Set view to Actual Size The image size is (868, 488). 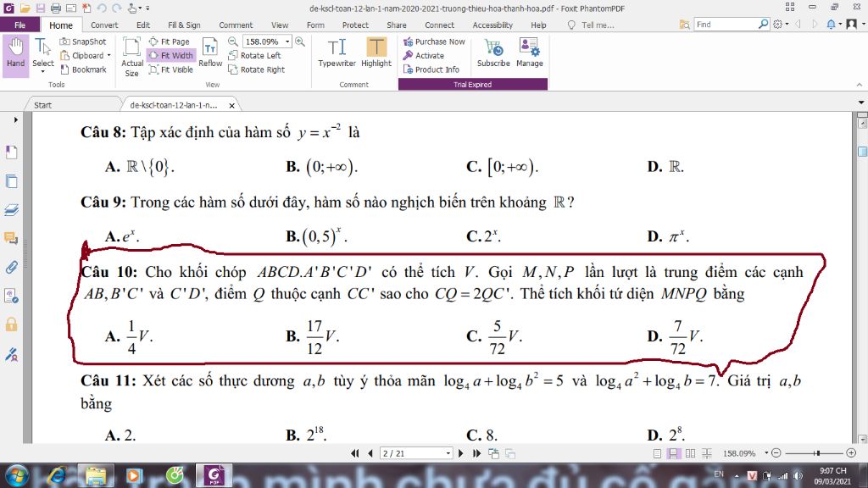pyautogui.click(x=131, y=57)
